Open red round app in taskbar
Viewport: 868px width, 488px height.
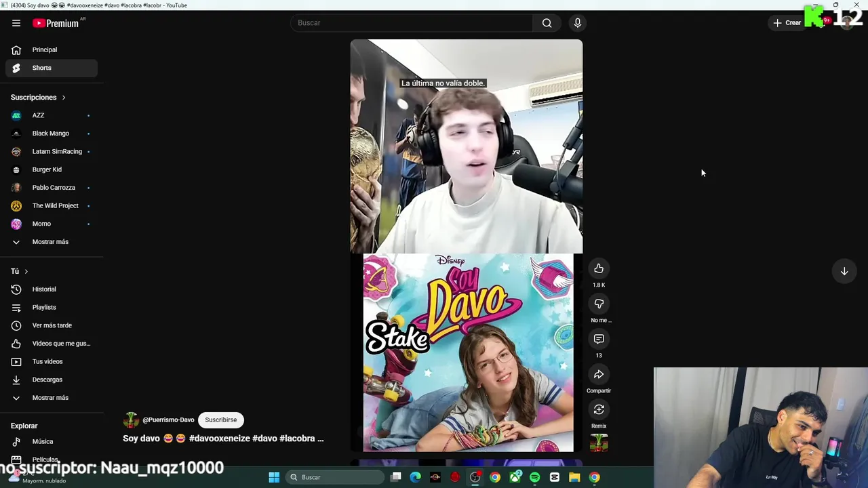[x=455, y=477]
